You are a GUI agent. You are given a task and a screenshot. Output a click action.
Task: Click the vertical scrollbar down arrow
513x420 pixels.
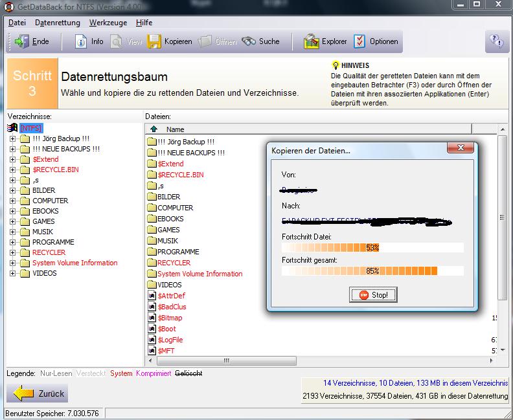coord(503,350)
